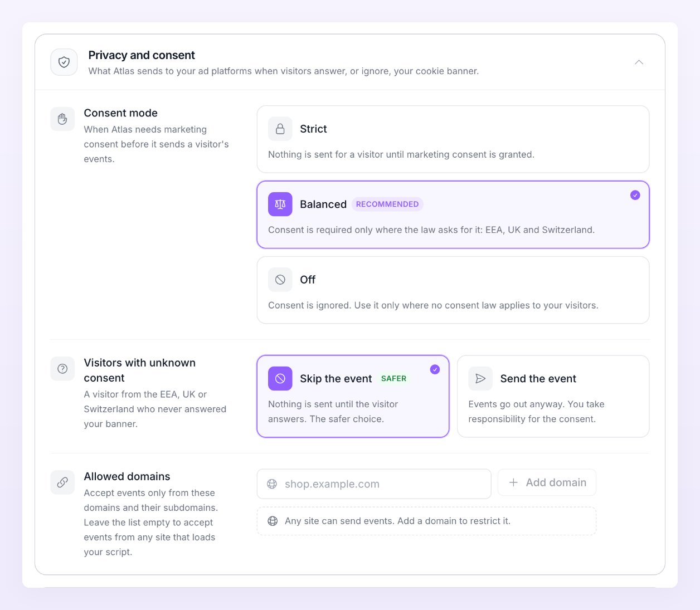This screenshot has height=610, width=700.
Task: Choose Skip the event option
Action: [x=353, y=397]
